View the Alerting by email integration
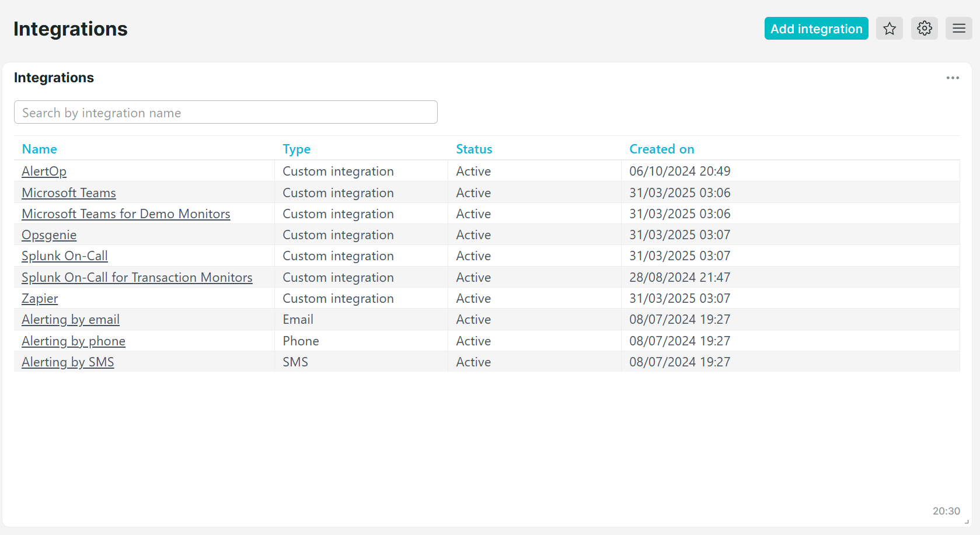980x535 pixels. (x=71, y=320)
